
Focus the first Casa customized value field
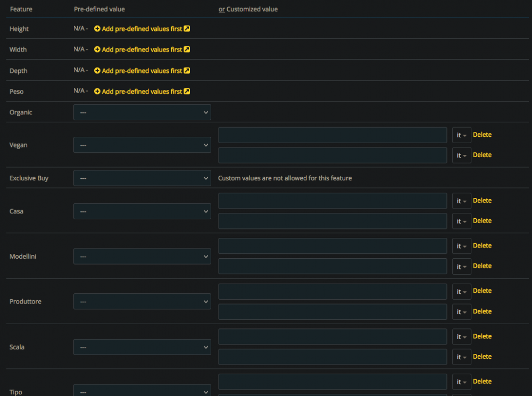point(332,201)
